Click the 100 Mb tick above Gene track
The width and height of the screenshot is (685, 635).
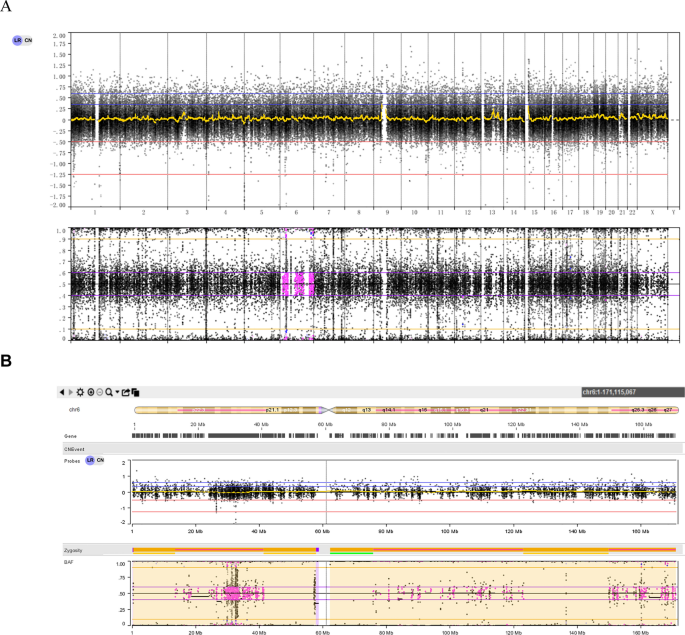coord(452,424)
